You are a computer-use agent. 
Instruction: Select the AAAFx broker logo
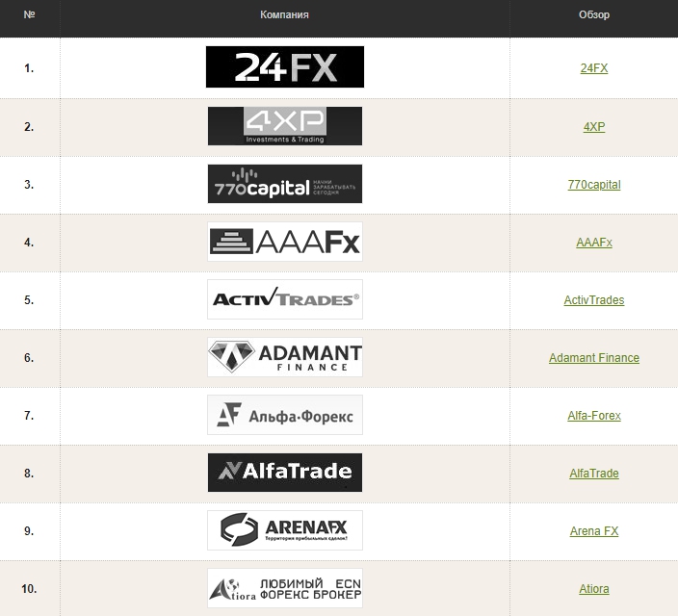[x=285, y=242]
